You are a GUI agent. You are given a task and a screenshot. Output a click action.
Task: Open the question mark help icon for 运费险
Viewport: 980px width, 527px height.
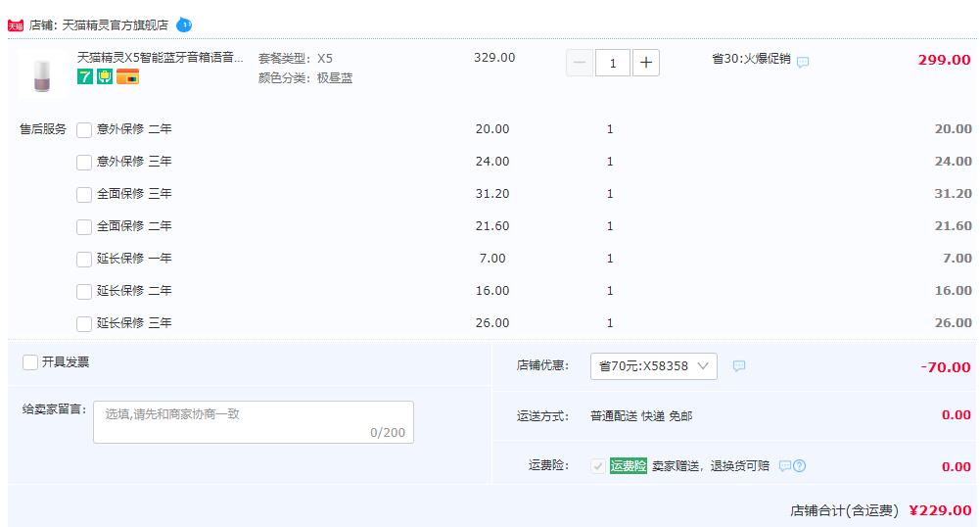(x=800, y=465)
